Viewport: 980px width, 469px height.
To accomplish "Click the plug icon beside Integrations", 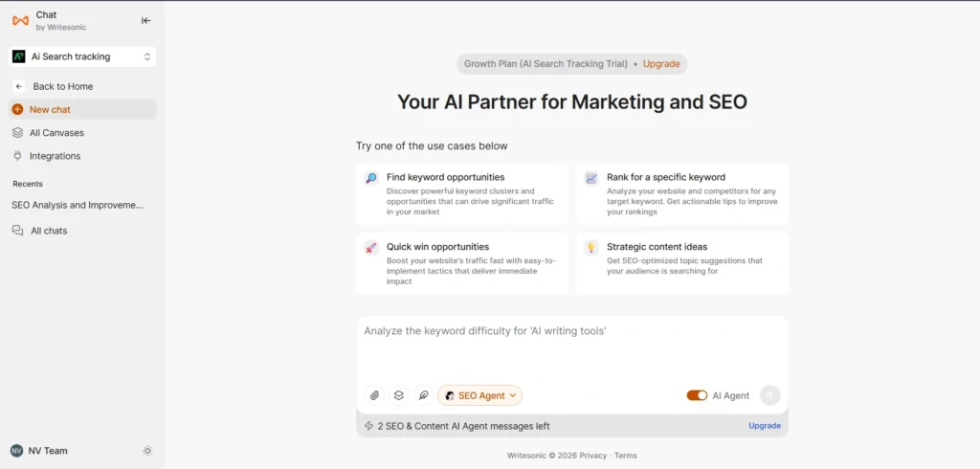I will (x=17, y=156).
